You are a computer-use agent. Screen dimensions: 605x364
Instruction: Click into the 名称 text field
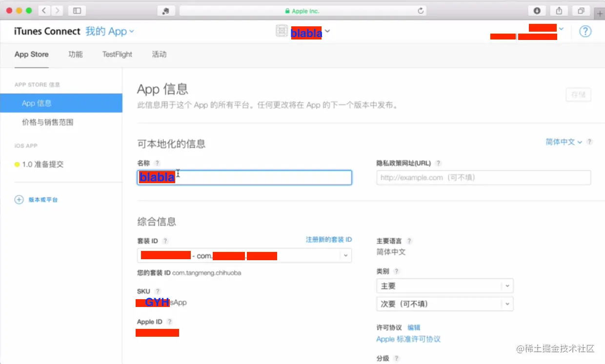pos(244,177)
